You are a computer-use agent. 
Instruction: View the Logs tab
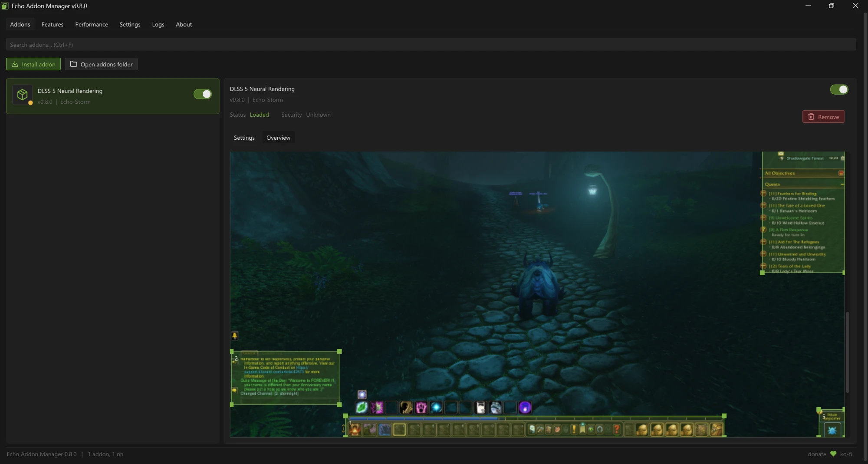click(158, 24)
